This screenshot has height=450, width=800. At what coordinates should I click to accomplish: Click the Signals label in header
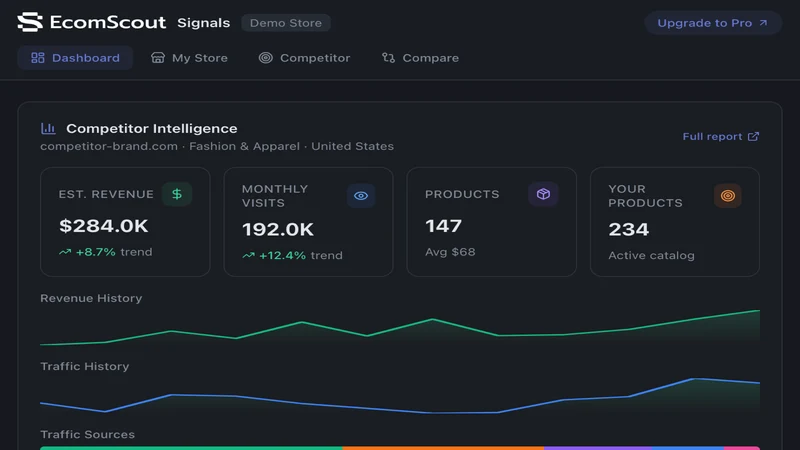click(204, 23)
